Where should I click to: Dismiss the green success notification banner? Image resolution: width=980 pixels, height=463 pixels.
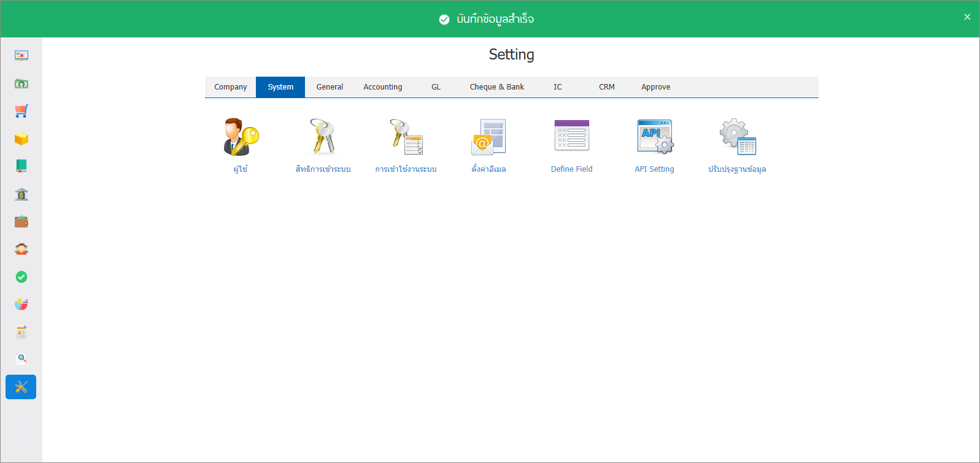tap(966, 17)
